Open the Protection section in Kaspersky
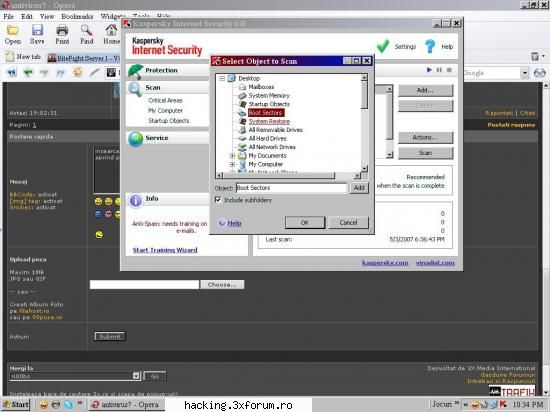The width and height of the screenshot is (550, 412). (x=161, y=70)
